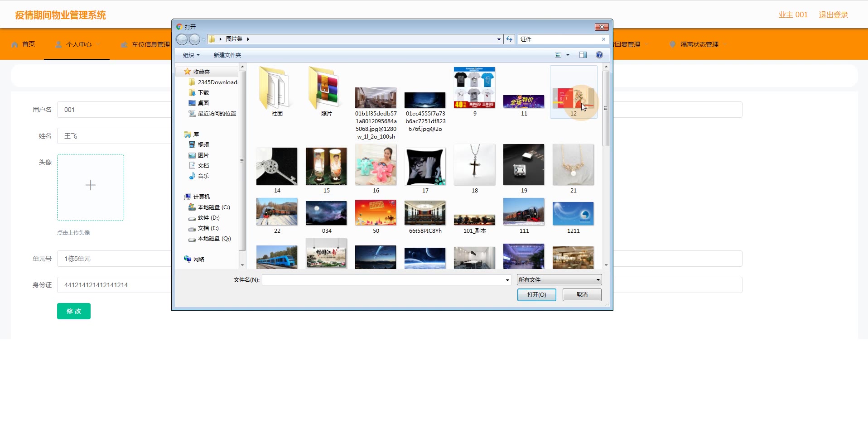Clear the 证件 search with the X
The image size is (868, 423).
pyautogui.click(x=603, y=39)
